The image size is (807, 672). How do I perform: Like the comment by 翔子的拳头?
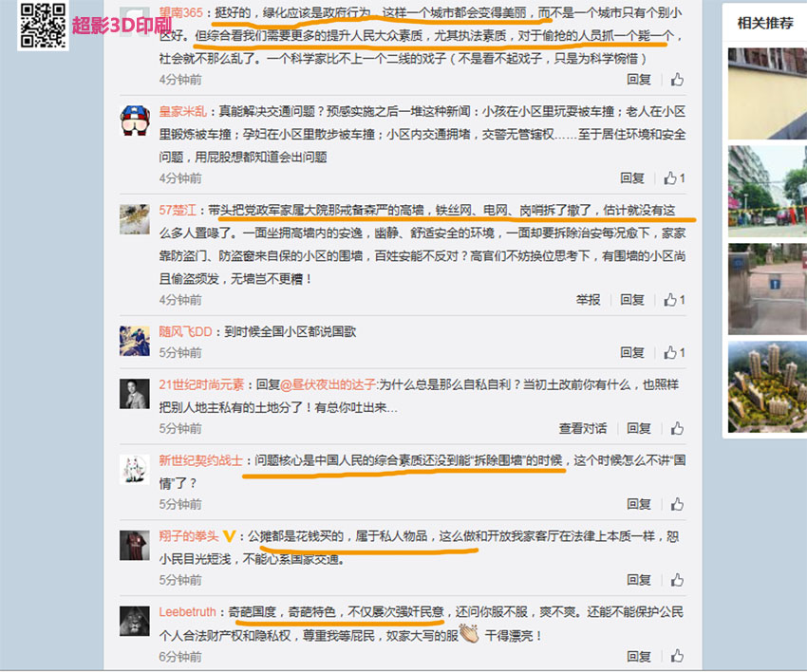point(677,580)
